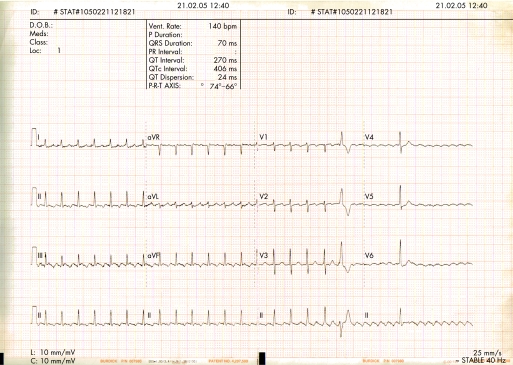Select the V2 lead label

264,197
